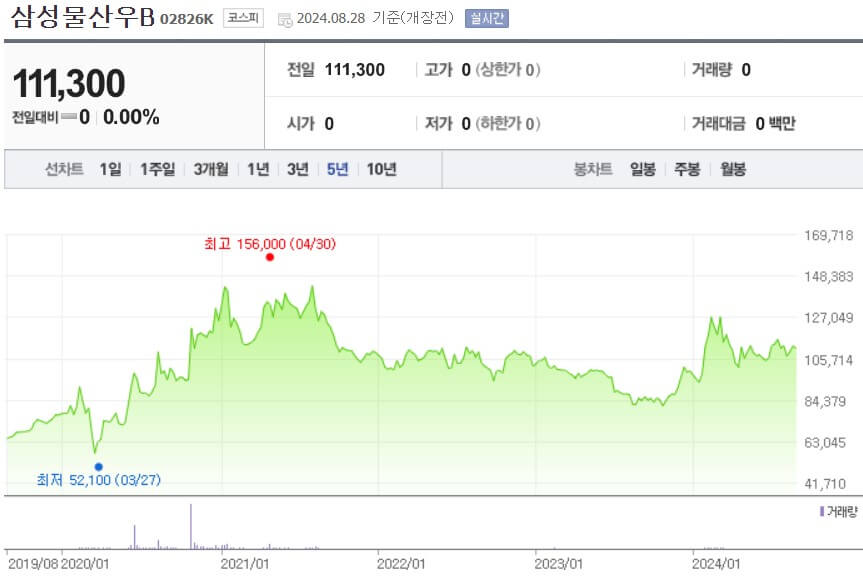The height and width of the screenshot is (583, 863).
Task: Click the large current price 111,300
Action: point(69,83)
